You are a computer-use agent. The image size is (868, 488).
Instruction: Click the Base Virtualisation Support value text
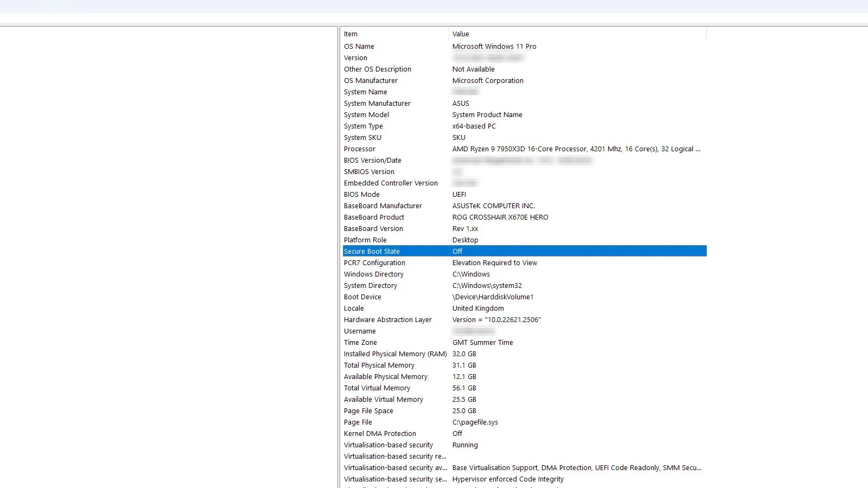click(x=577, y=467)
